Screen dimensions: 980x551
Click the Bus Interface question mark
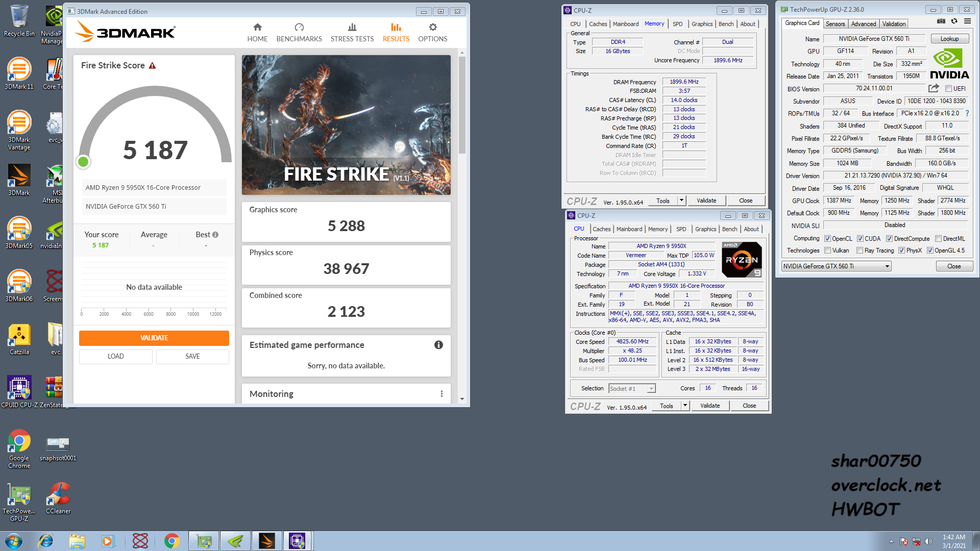(x=967, y=113)
